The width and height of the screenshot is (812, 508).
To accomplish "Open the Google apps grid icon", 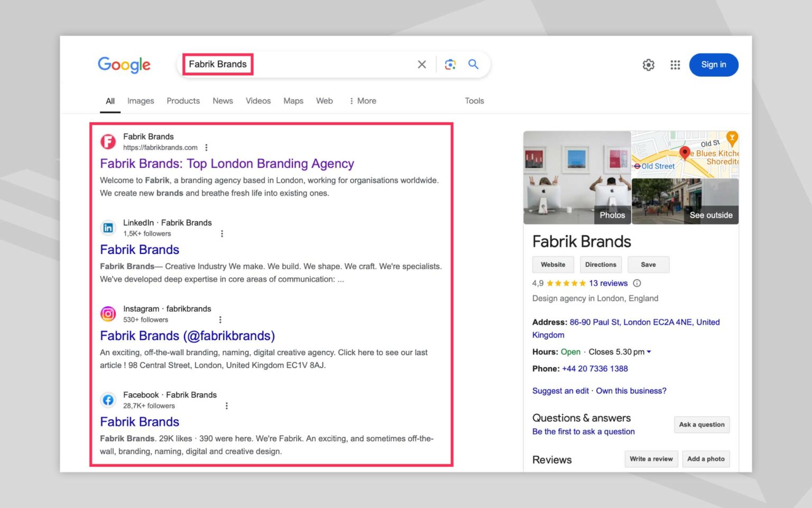I will 675,65.
